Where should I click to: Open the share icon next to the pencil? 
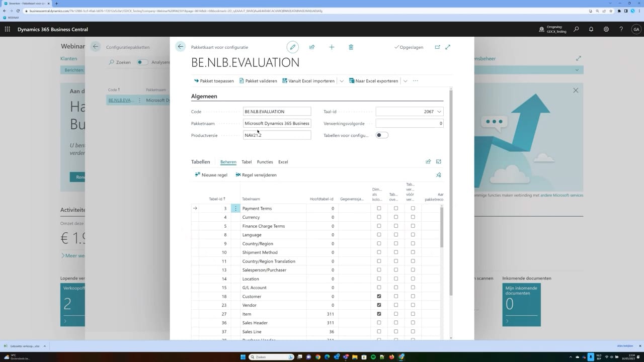[312, 47]
